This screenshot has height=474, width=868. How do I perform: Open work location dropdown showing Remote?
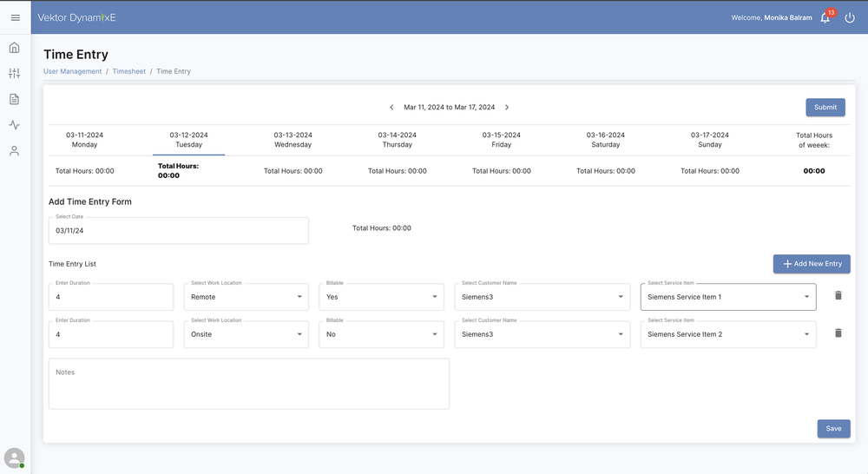coord(247,297)
